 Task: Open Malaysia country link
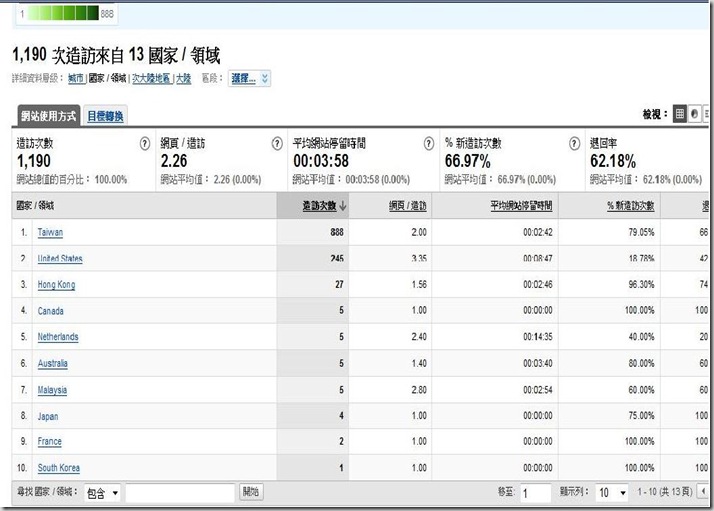click(52, 390)
